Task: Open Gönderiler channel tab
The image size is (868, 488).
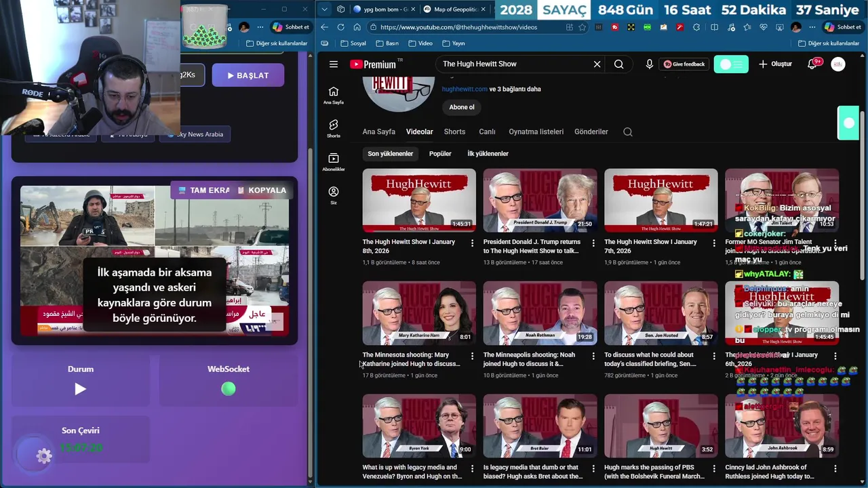Action: pos(591,132)
